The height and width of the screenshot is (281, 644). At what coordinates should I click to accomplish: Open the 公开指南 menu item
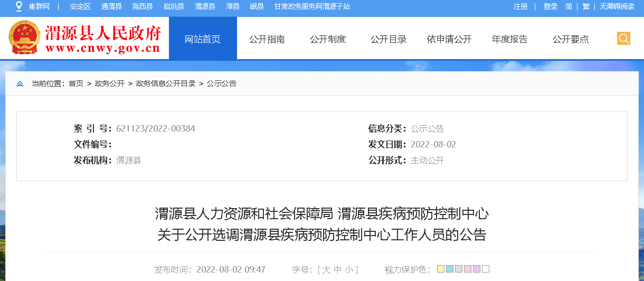pyautogui.click(x=267, y=39)
